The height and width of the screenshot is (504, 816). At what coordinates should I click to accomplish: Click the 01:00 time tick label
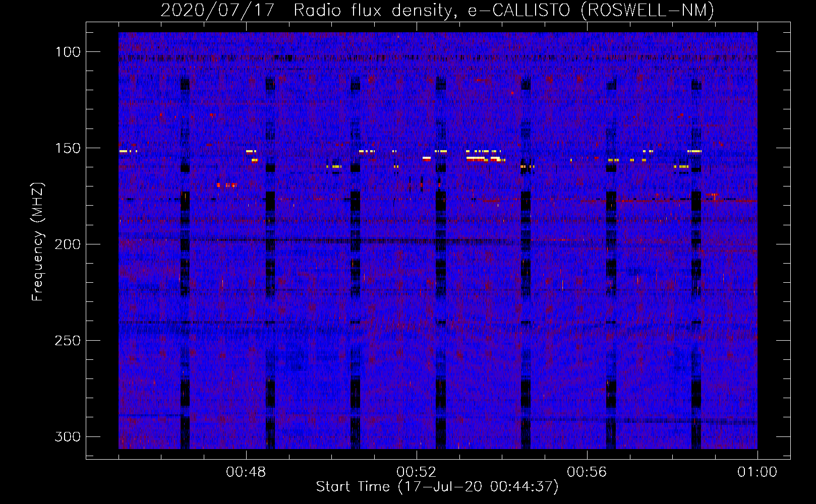[757, 472]
